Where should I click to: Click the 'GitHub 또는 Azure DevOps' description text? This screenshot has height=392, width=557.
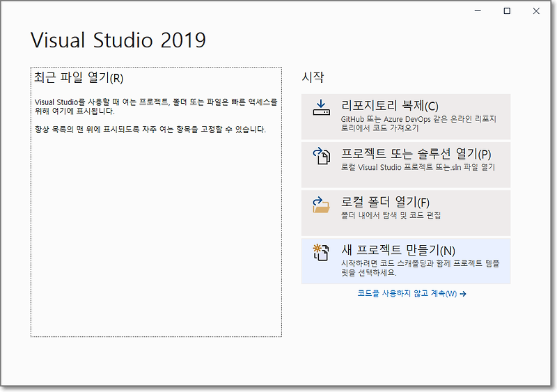(418, 123)
